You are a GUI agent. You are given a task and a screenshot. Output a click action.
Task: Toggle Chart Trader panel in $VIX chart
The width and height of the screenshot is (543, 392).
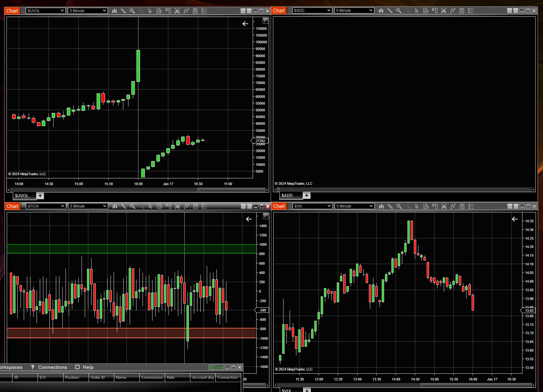click(x=435, y=206)
